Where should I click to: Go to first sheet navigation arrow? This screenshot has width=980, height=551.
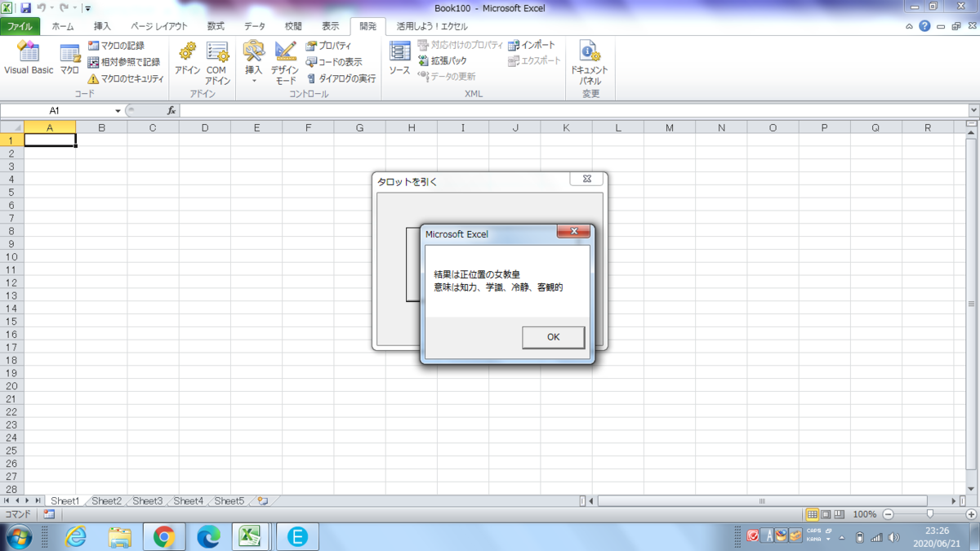point(7,501)
